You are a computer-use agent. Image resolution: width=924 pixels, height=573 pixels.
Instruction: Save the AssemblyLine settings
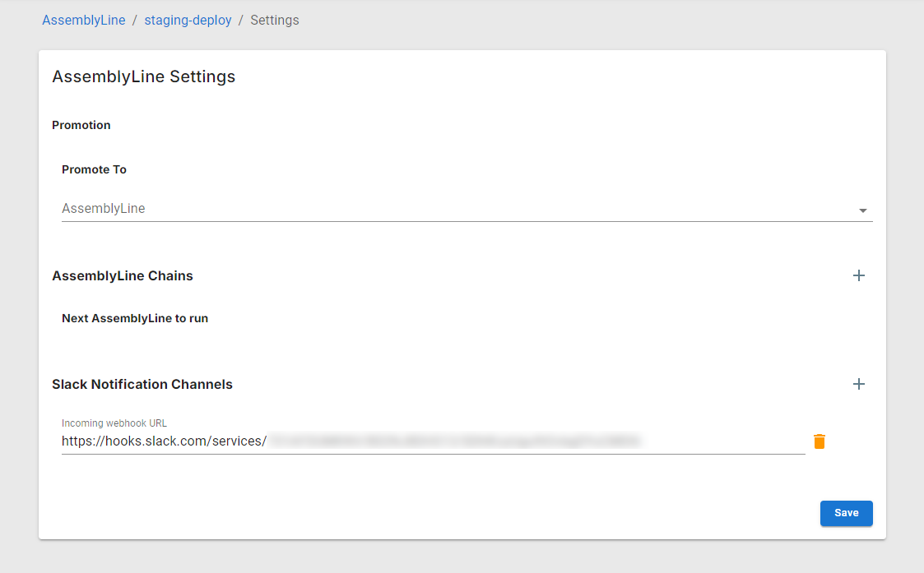[x=846, y=513]
